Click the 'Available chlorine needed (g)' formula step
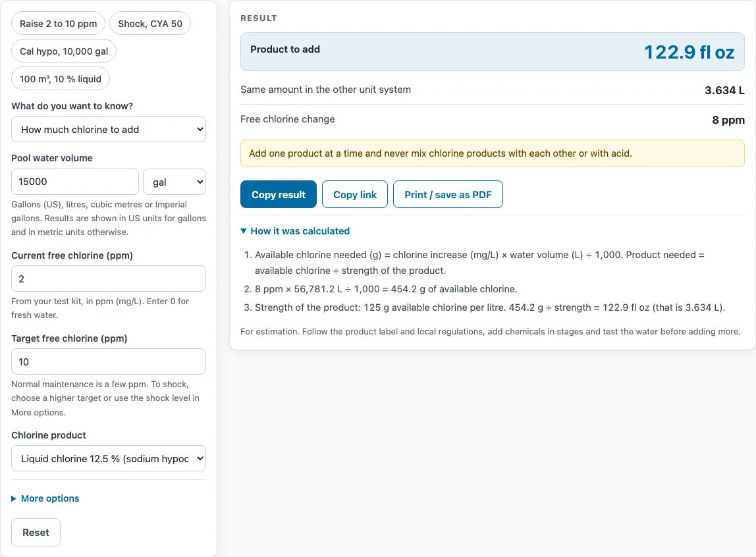Image resolution: width=756 pixels, height=557 pixels. click(x=479, y=262)
